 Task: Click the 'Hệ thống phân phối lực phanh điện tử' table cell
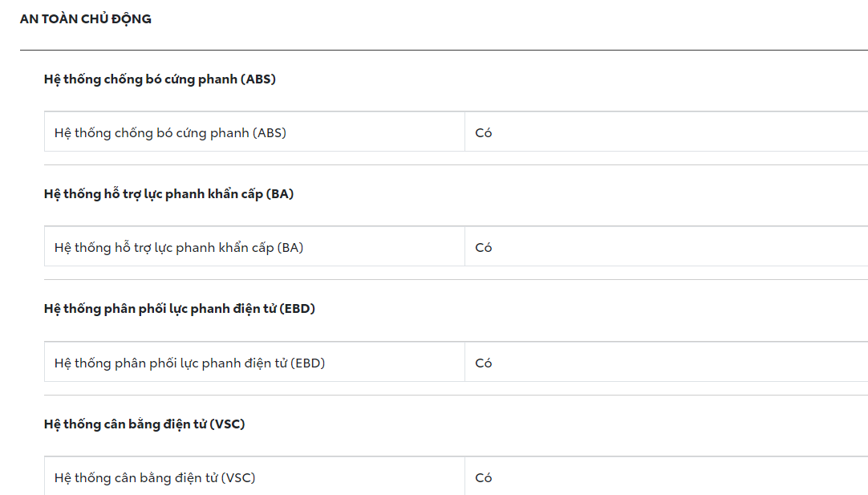pyautogui.click(x=189, y=363)
